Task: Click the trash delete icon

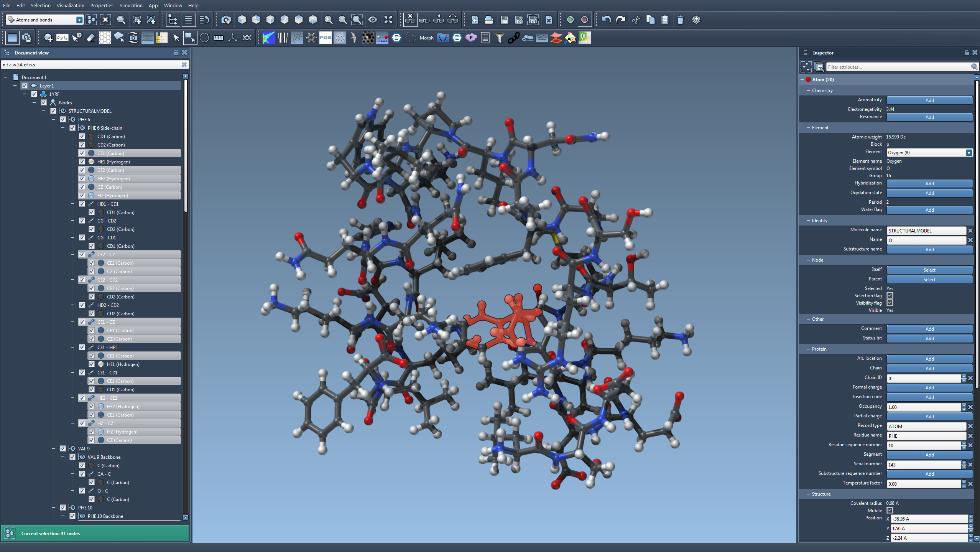Action: (x=680, y=20)
